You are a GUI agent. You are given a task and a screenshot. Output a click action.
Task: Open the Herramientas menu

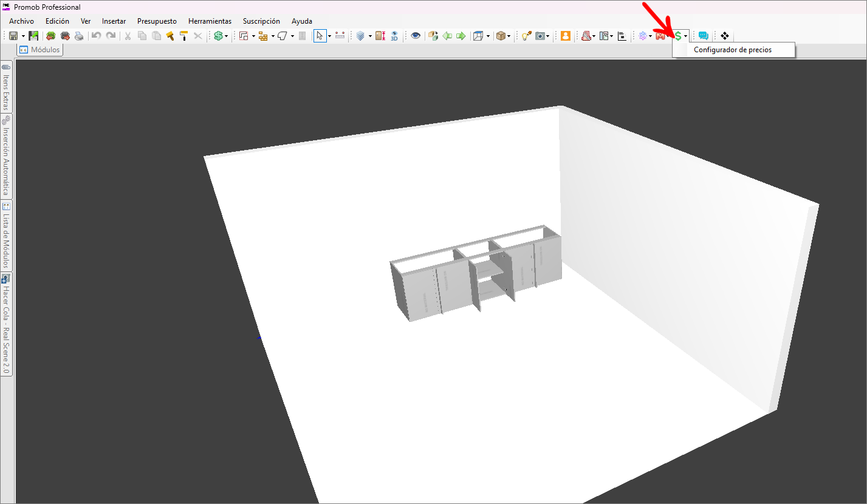click(210, 21)
